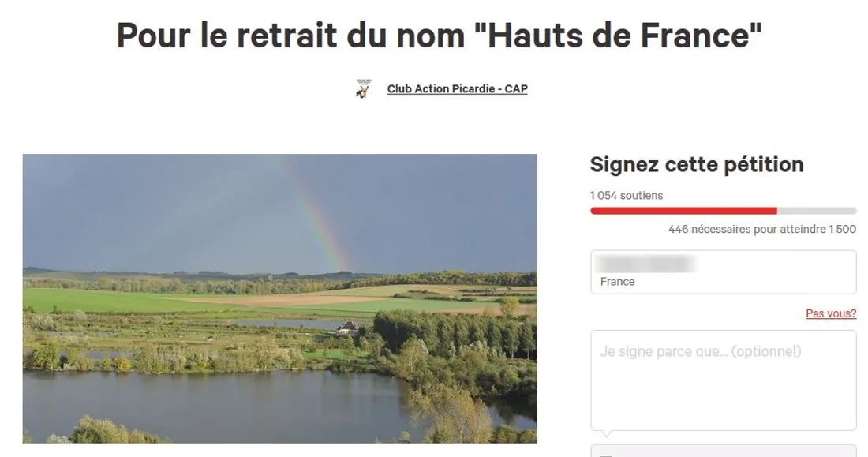Click the house in the landscape photo

347,328
